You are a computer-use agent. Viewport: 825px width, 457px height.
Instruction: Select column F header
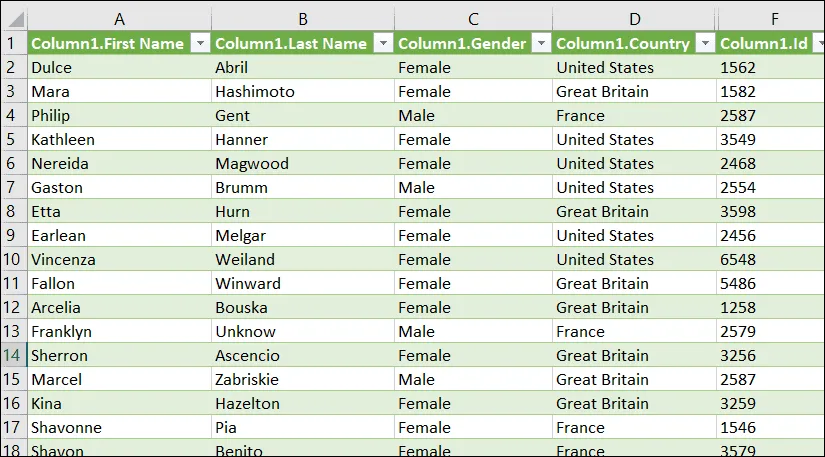click(x=770, y=19)
